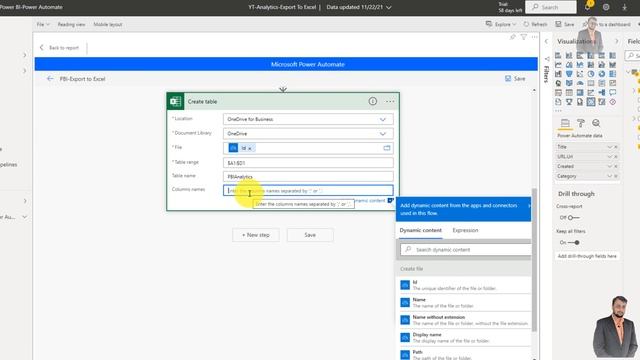The image size is (640, 360).
Task: Switch to Mobile layout
Action: tap(108, 24)
